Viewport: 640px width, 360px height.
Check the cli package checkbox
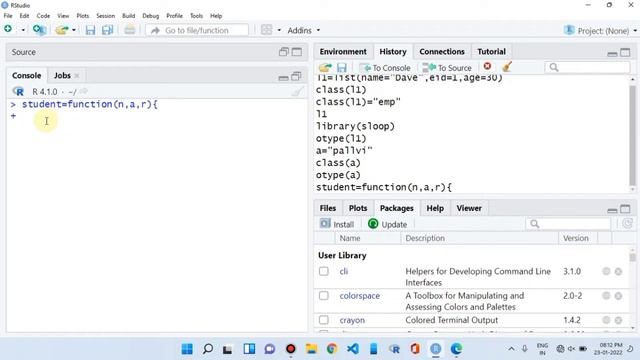[324, 271]
